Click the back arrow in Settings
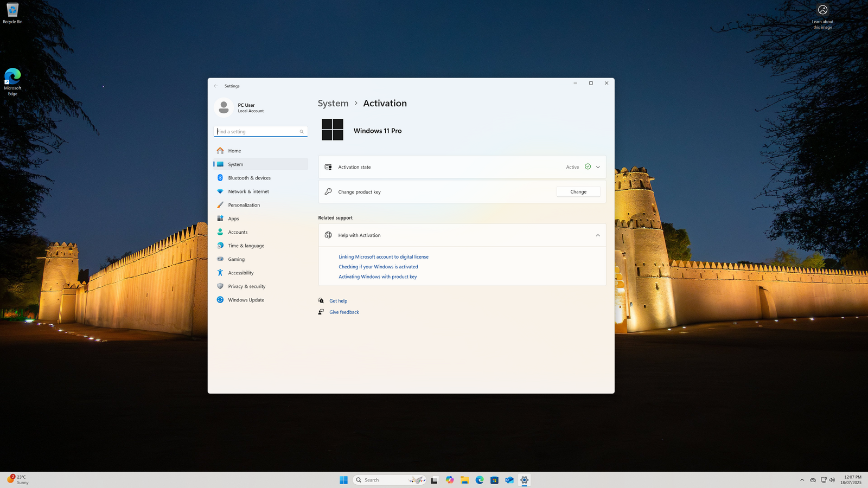 pos(216,86)
